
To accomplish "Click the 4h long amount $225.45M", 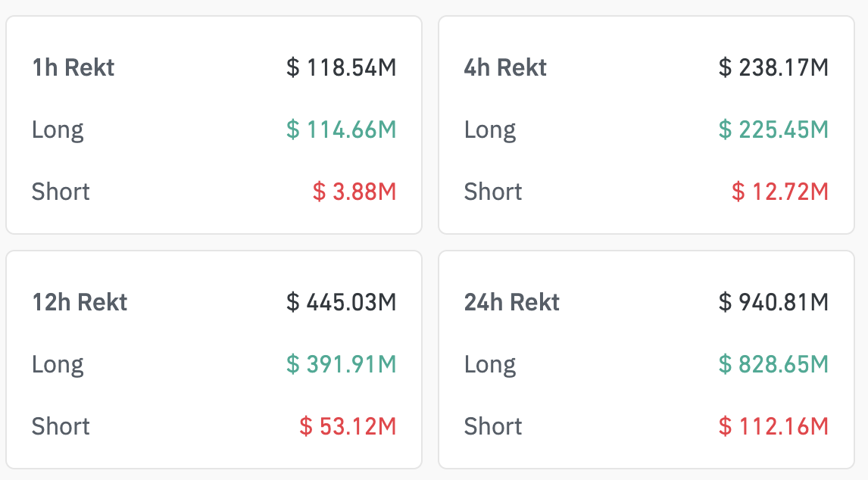I will (x=773, y=130).
